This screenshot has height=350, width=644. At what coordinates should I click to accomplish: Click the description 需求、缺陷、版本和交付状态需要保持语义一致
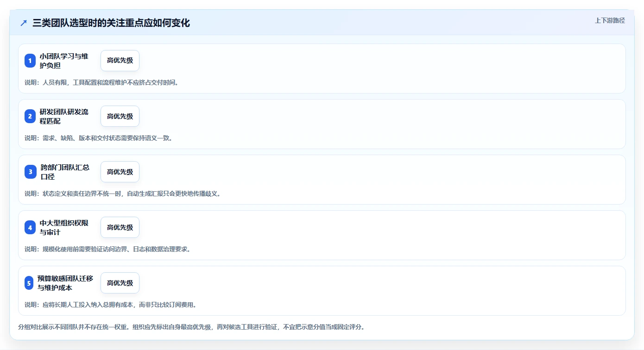[x=99, y=138]
